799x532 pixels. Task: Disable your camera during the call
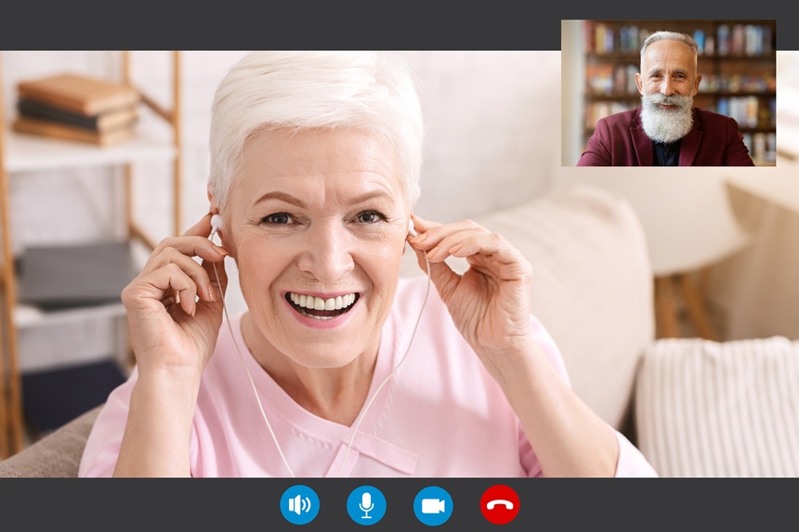click(x=433, y=505)
